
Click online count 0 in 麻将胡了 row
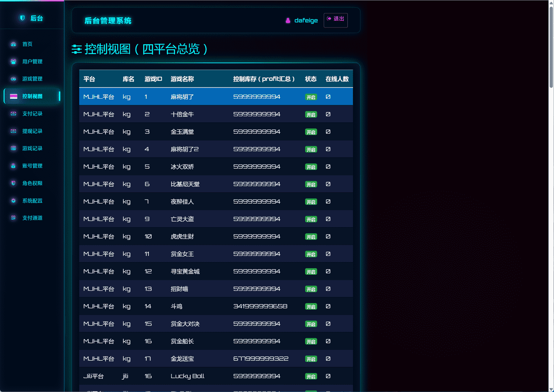(x=328, y=97)
